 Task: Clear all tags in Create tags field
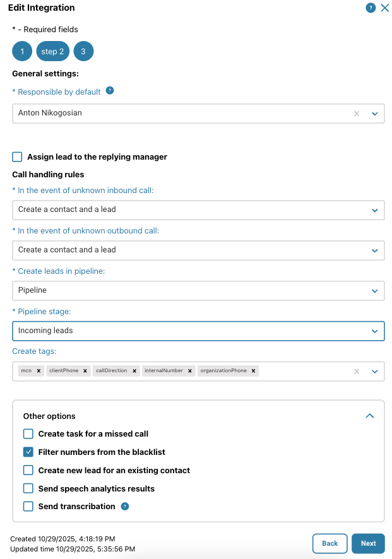pyautogui.click(x=357, y=372)
